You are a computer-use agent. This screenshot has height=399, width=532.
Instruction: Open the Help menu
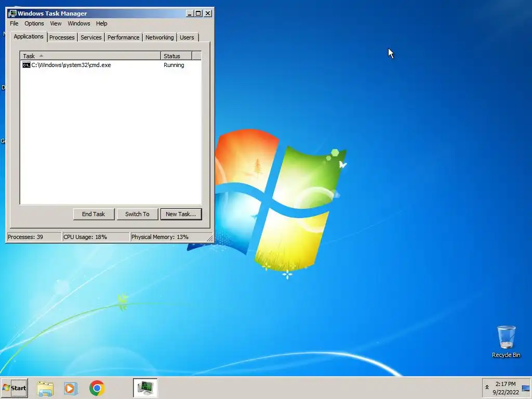(x=101, y=23)
